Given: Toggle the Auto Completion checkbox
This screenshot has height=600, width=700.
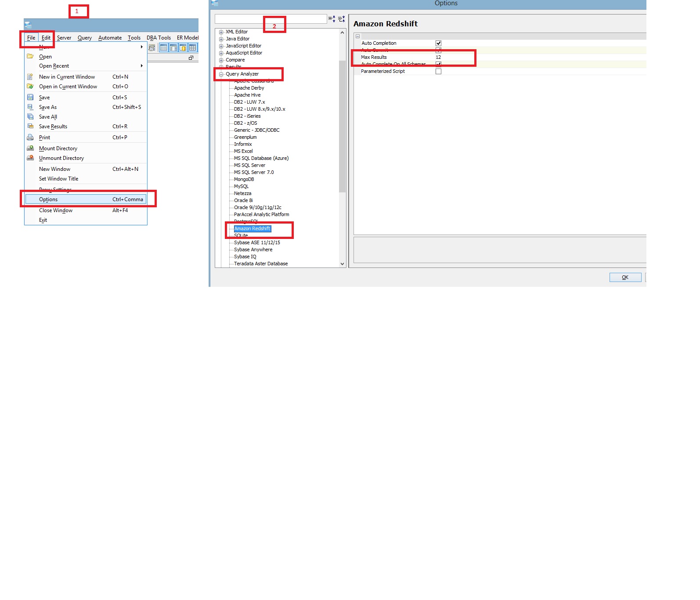Looking at the screenshot, I should pos(438,43).
